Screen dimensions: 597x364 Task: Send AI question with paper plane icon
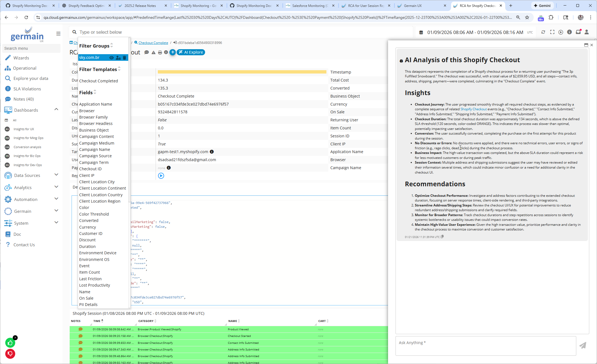pyautogui.click(x=583, y=345)
